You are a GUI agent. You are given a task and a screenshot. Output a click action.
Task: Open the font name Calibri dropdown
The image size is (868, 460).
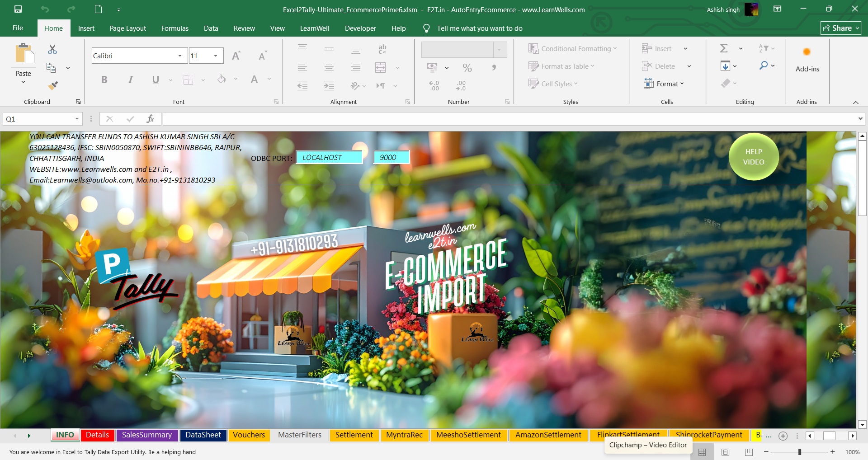point(180,56)
